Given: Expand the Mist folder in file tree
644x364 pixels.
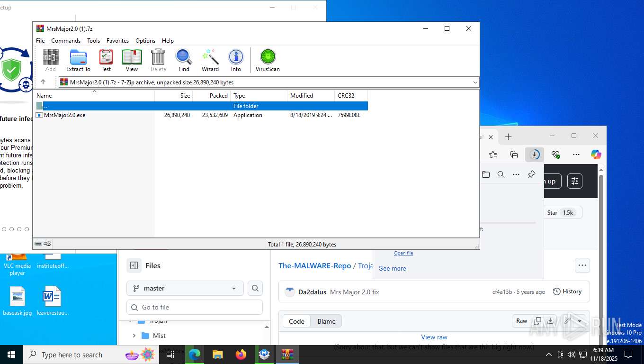Looking at the screenshot, I should tap(134, 336).
